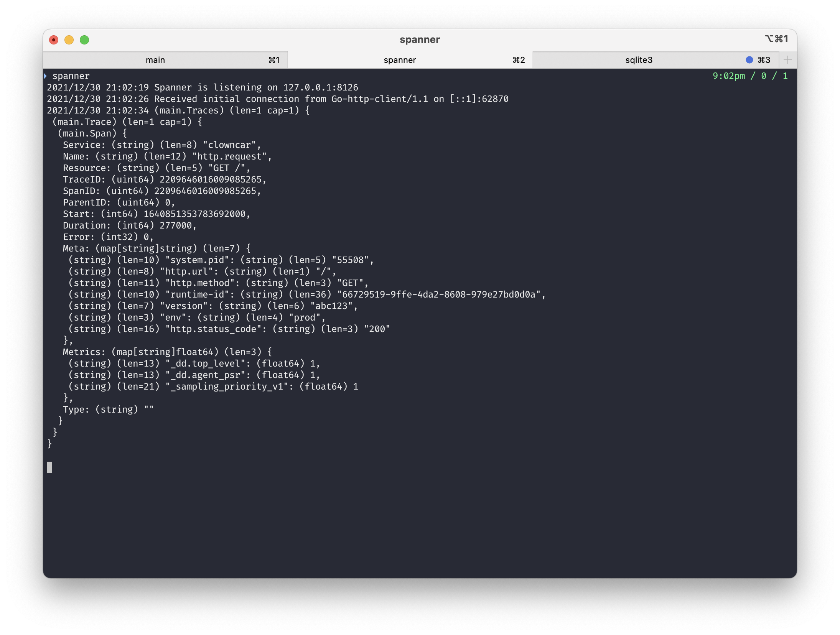
Task: Click the http.status_code "200" value
Action: (377, 329)
